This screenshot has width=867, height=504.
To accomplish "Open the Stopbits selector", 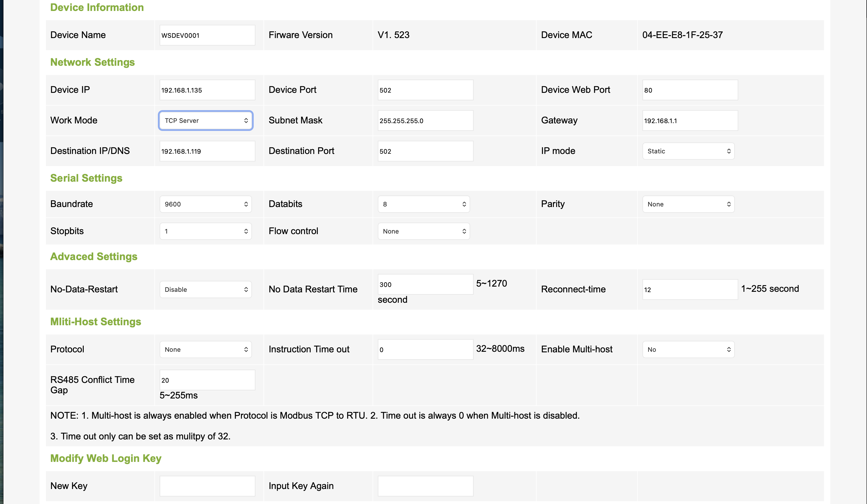I will [206, 231].
